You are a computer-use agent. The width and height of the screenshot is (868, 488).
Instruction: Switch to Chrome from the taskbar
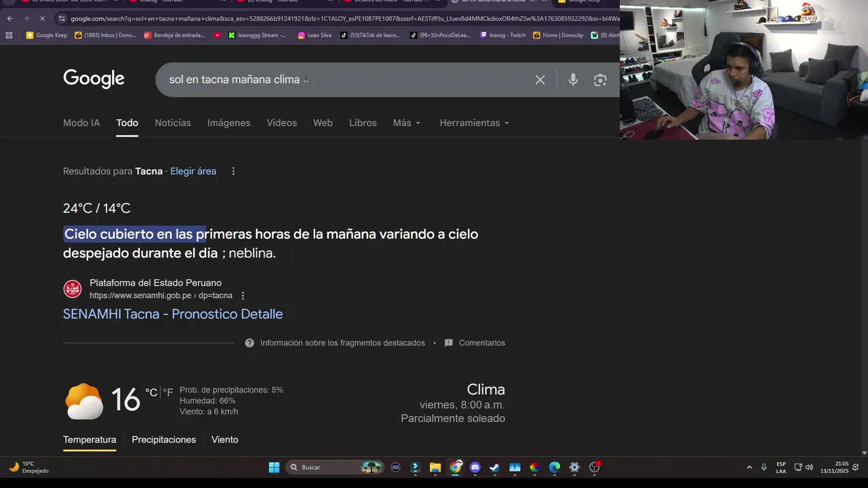455,467
